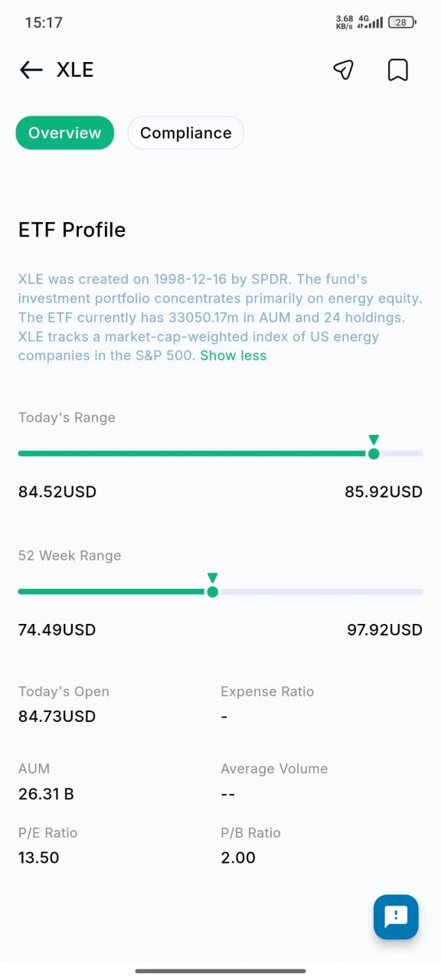
Task: Tap the XLE ticker title
Action: [x=75, y=70]
